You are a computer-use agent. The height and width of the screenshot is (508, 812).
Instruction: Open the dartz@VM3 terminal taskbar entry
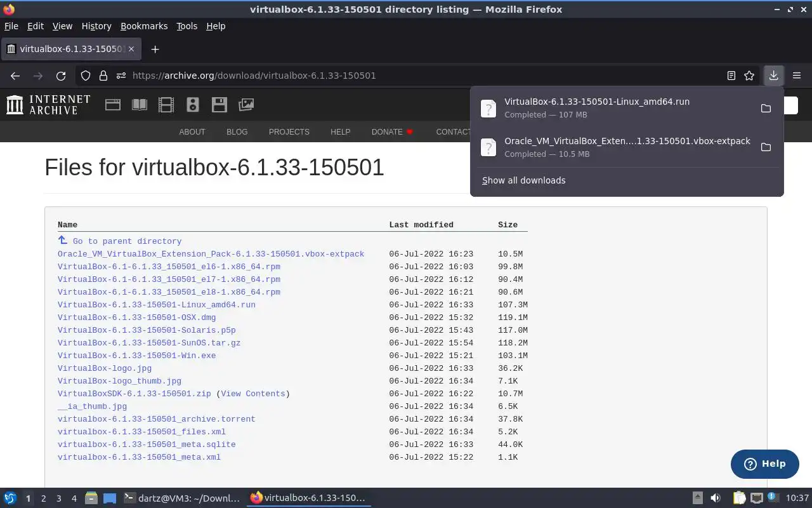(x=182, y=498)
